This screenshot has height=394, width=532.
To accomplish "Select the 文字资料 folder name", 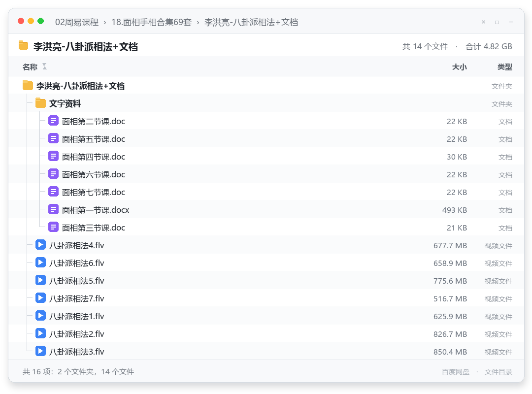I will coord(65,104).
